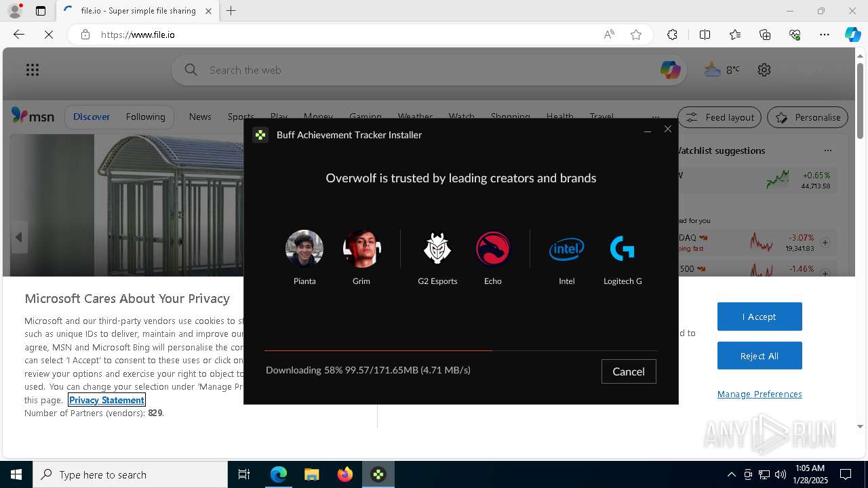
Task: Open Edge extensions menu
Action: tap(672, 35)
